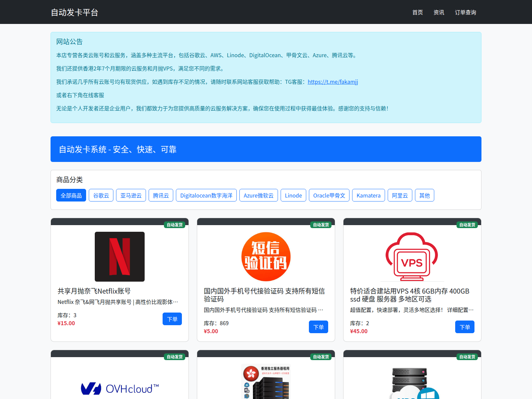This screenshot has height=399, width=532.
Task: Open the 国内国外手机号代接验证码 product title
Action: coord(264,295)
